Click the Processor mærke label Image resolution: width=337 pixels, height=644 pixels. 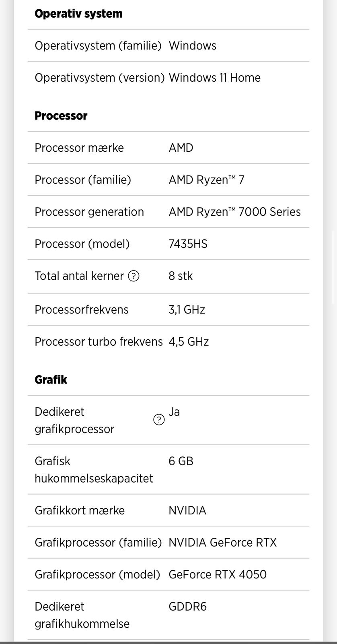79,148
